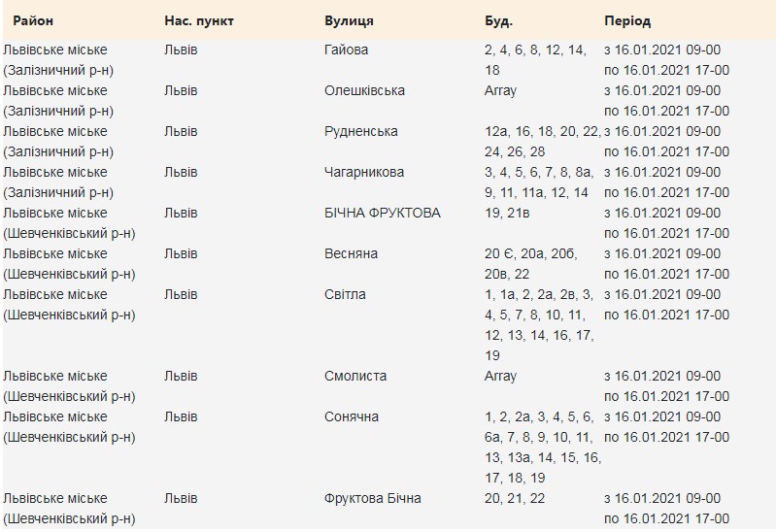Click the "Array" value in Смолиста row
This screenshot has height=532, width=776.
(x=500, y=376)
